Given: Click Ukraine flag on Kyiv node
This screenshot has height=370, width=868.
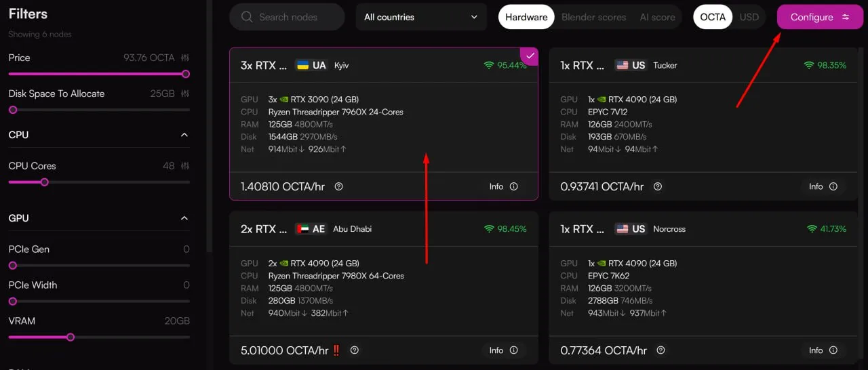Looking at the screenshot, I should pos(302,65).
